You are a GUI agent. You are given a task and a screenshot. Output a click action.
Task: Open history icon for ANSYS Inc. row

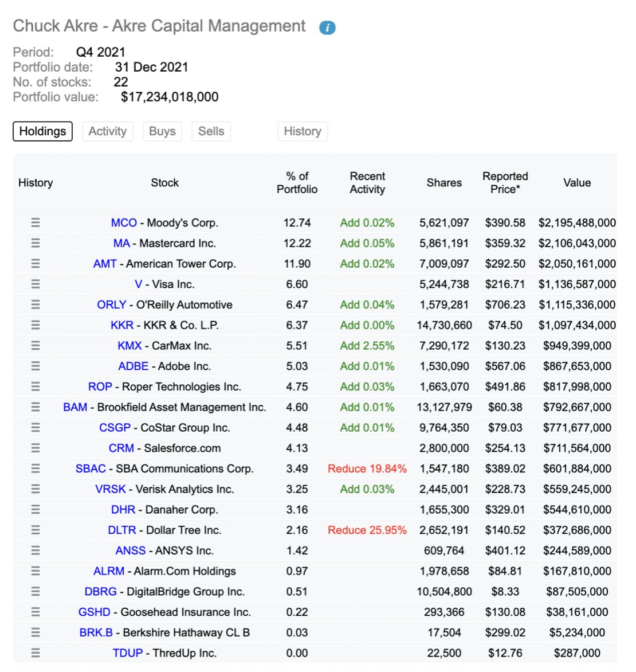tap(36, 550)
